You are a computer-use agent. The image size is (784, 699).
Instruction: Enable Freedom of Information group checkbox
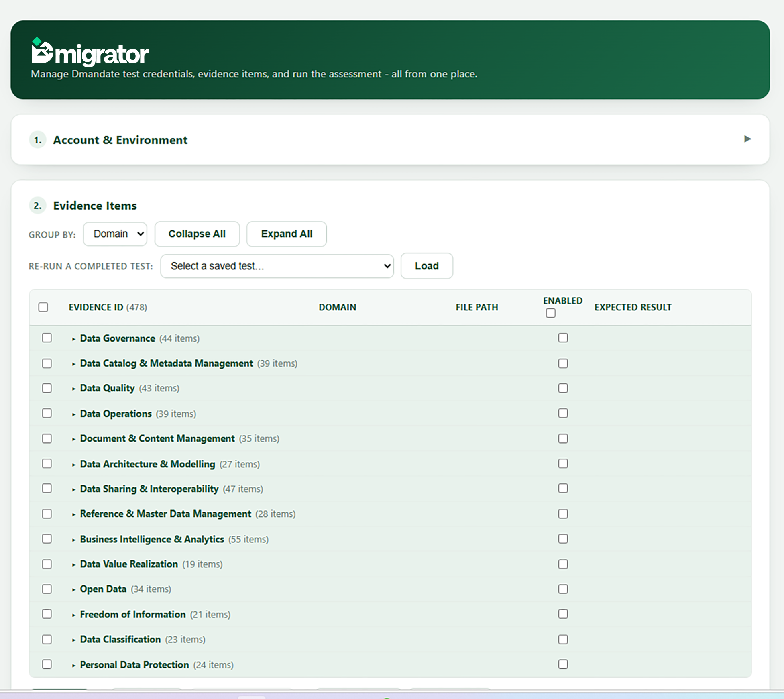click(x=563, y=614)
